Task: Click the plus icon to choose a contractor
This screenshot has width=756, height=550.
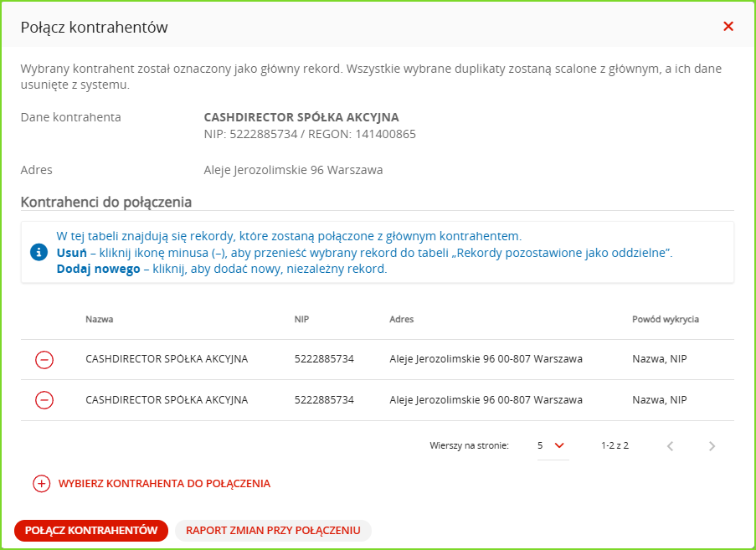Action: 42,484
